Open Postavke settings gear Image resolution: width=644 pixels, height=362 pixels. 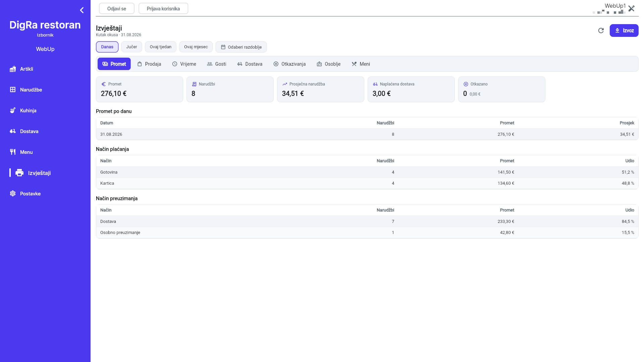[13, 194]
